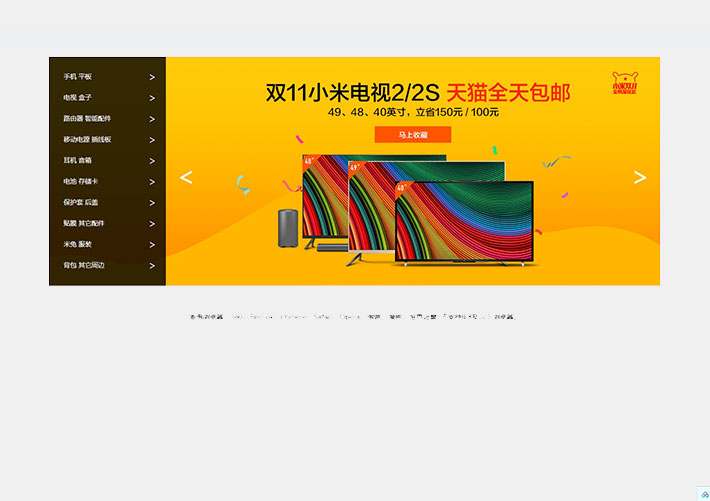710x501 pixels.
Task: Go to the 耳机 音箱 category
Action: 77,160
